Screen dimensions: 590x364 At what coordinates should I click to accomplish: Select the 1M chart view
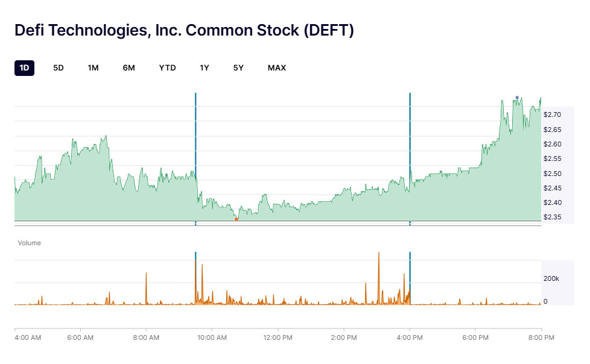tap(94, 67)
